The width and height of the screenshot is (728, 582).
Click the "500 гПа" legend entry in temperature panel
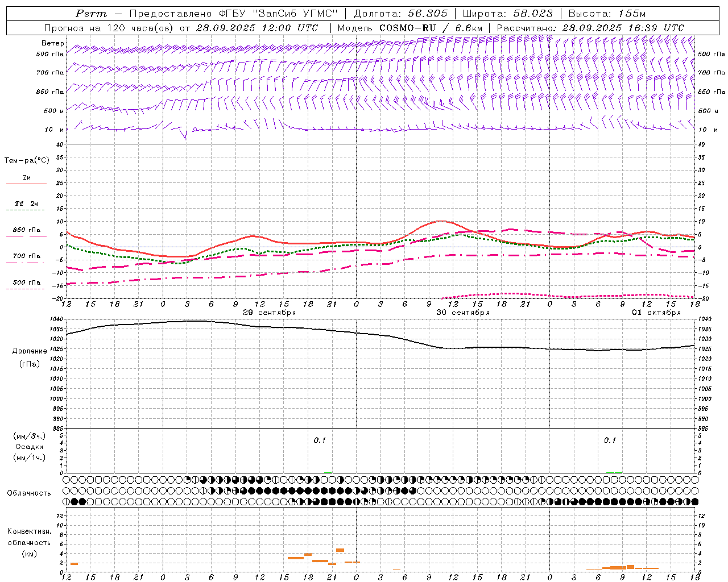(27, 282)
